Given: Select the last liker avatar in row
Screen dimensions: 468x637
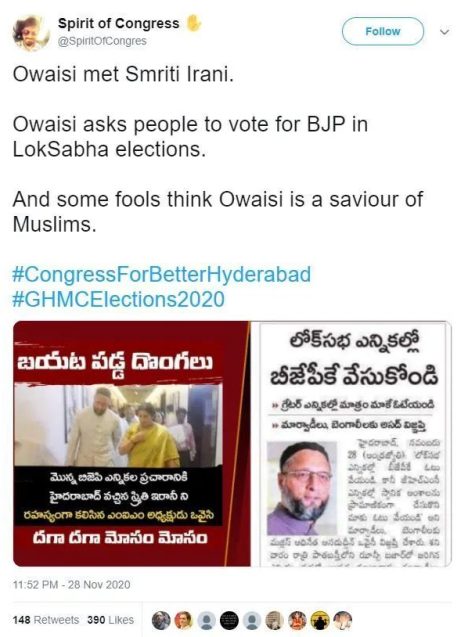Looking at the screenshot, I should [343, 621].
